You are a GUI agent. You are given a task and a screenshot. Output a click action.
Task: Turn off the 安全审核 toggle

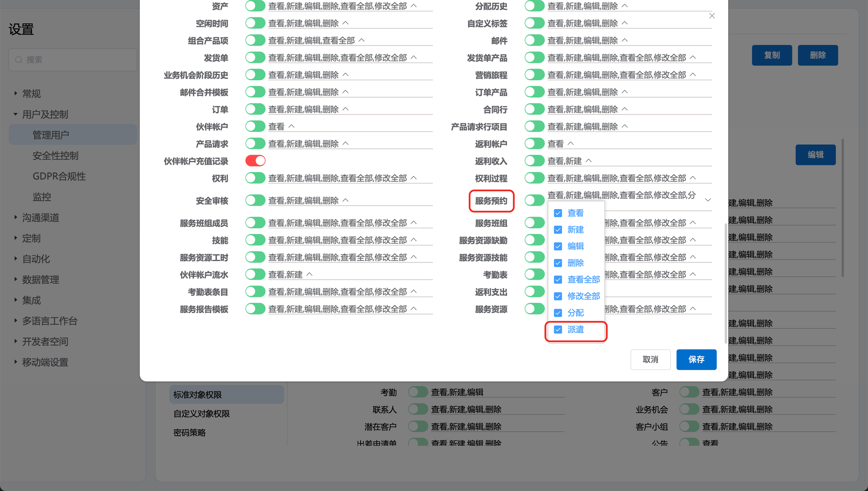(255, 200)
